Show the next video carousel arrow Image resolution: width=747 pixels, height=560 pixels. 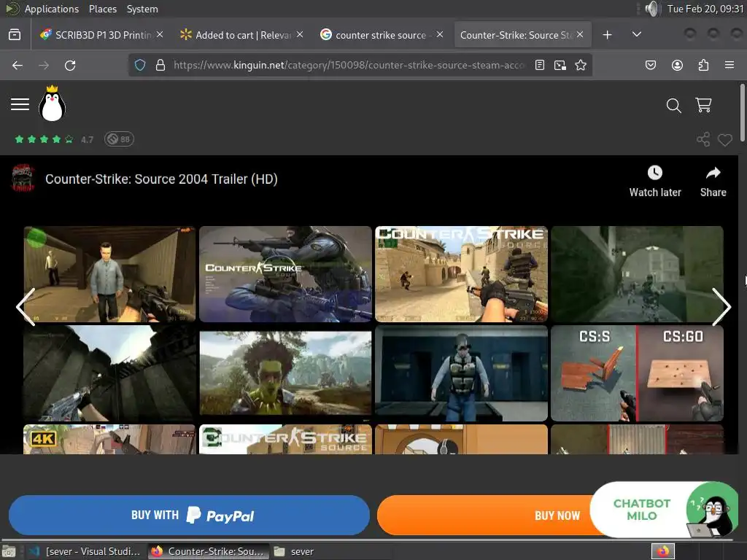tap(721, 307)
